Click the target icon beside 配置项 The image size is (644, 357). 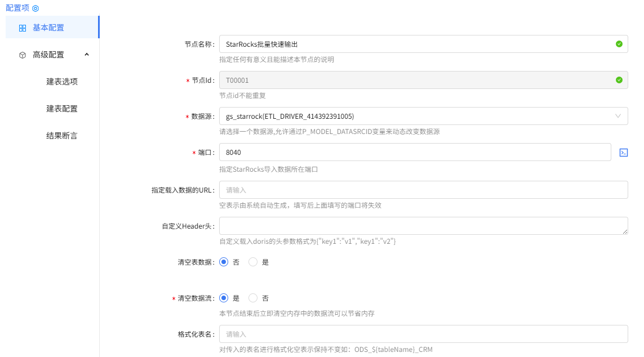coord(35,8)
